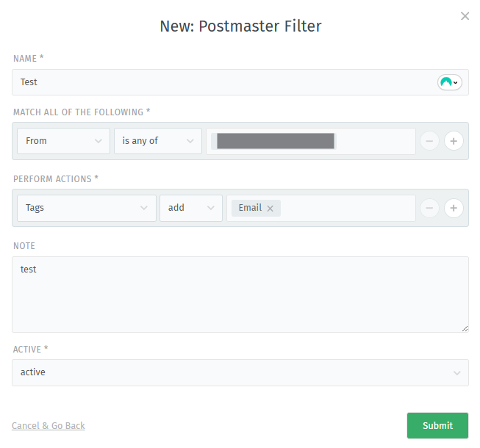Image resolution: width=480 pixels, height=448 pixels.
Task: Add another match condition row
Action: tap(454, 141)
